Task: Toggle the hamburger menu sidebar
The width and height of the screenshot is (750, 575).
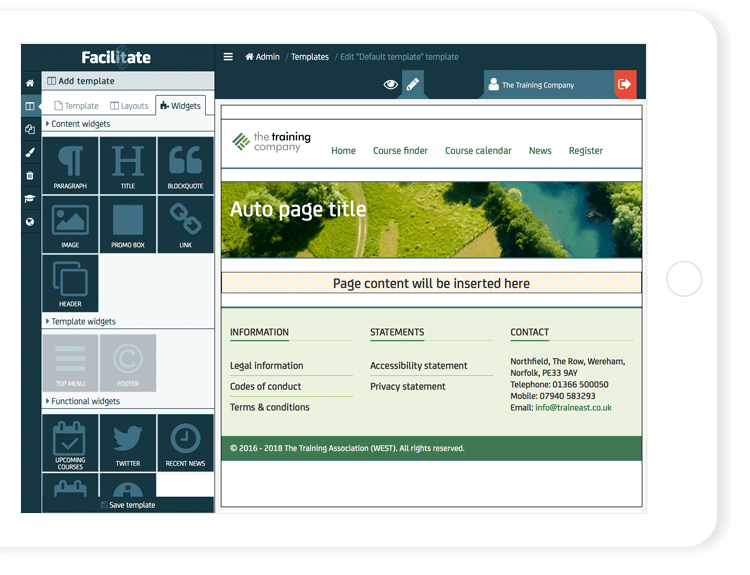Action: (228, 57)
